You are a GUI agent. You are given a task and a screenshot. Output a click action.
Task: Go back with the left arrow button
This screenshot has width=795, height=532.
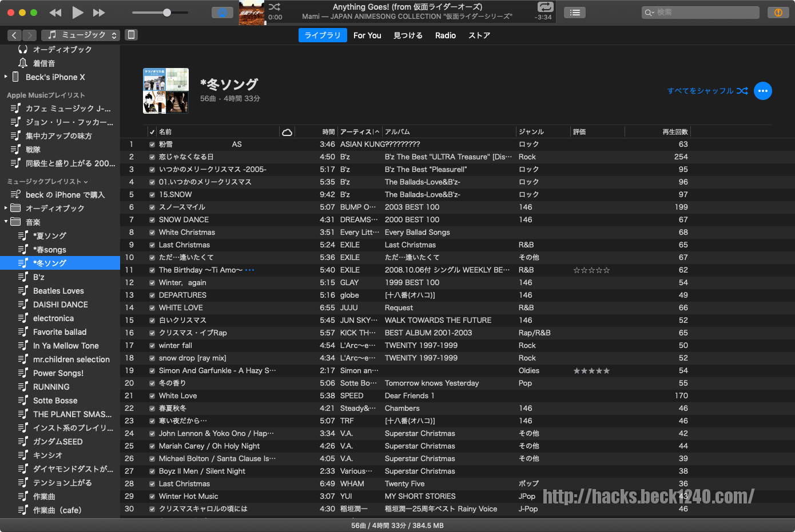[15, 35]
